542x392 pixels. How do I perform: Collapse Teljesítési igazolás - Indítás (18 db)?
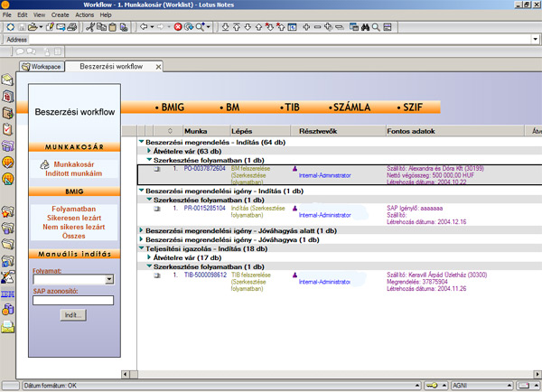coord(142,248)
